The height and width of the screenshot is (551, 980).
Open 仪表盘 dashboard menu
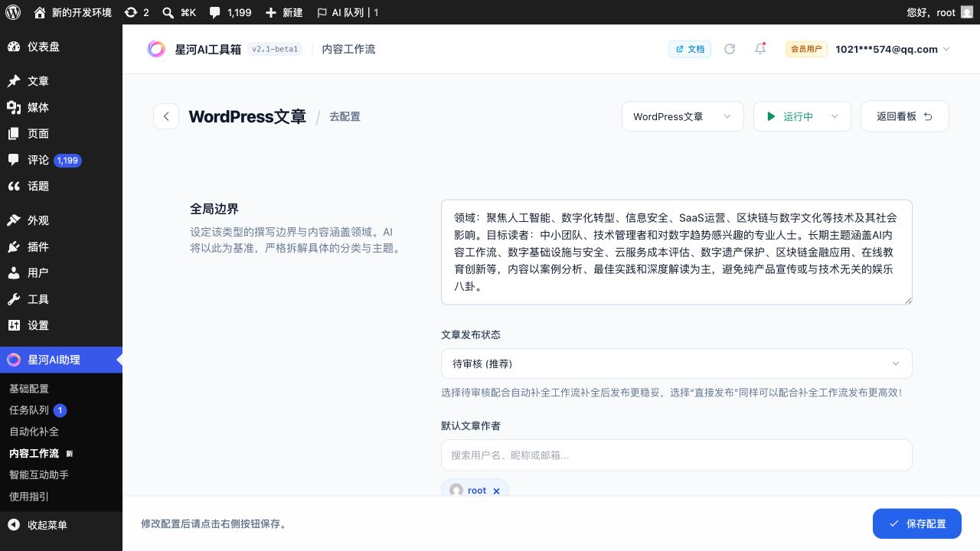coord(61,47)
